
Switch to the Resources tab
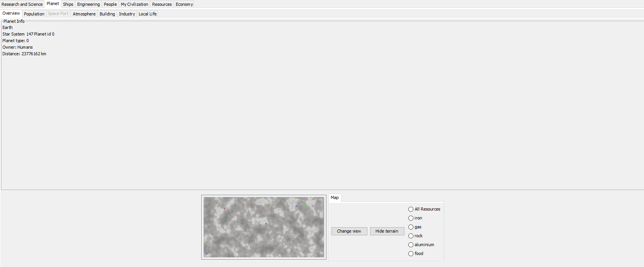tap(162, 4)
